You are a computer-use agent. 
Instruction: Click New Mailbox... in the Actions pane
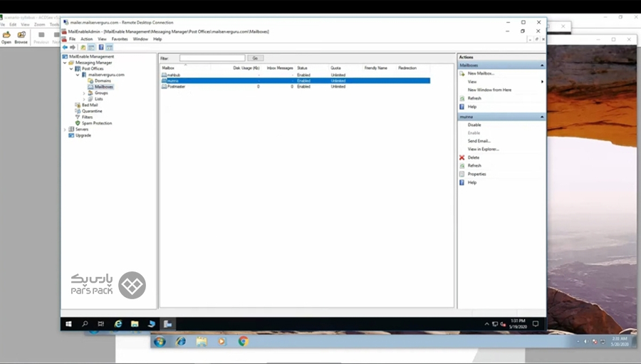click(x=481, y=73)
